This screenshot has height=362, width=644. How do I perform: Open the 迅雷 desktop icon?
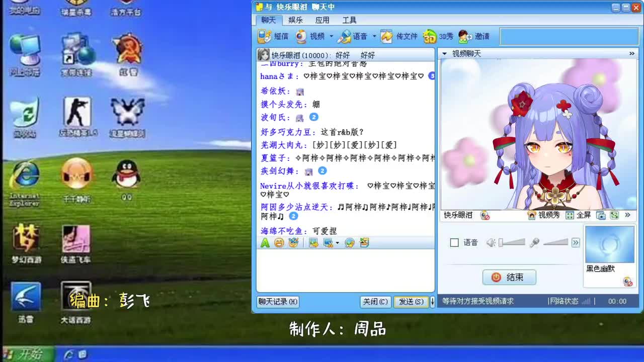25,303
